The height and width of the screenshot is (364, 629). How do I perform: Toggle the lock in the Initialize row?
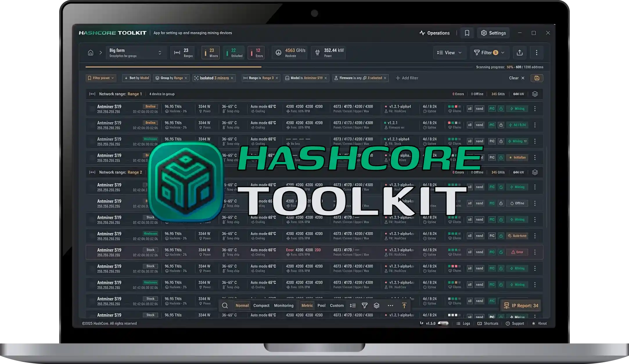coord(501,157)
